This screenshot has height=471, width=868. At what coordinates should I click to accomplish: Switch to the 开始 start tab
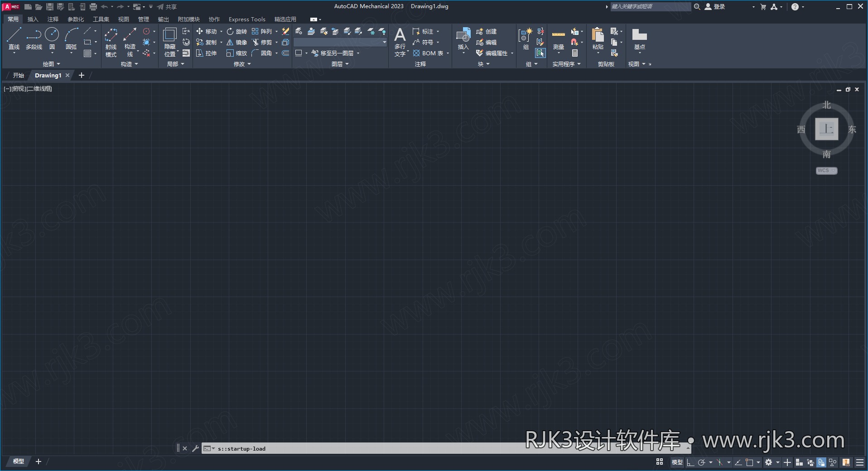pos(18,75)
